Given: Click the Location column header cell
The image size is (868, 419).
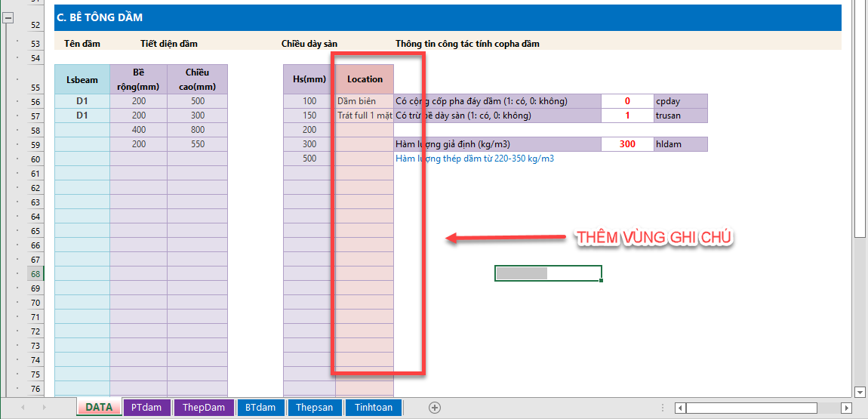Looking at the screenshot, I should click(x=365, y=79).
